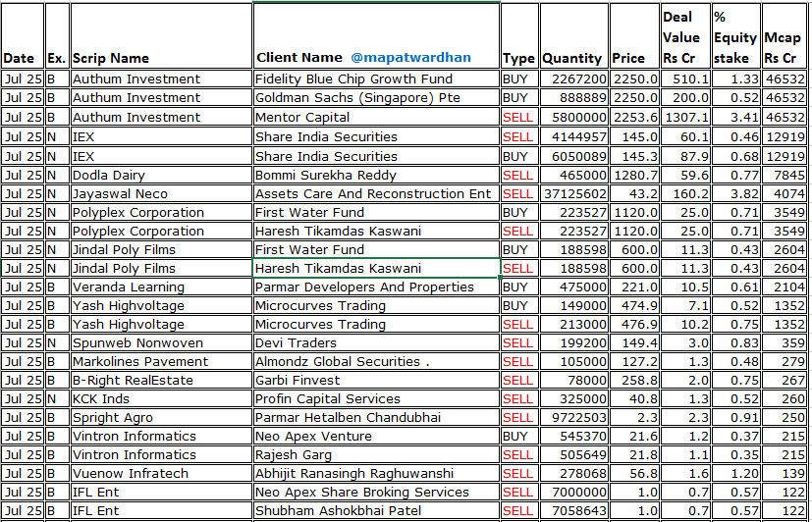
Task: Select the 'Veranda Learning' cell
Action: pos(161,287)
